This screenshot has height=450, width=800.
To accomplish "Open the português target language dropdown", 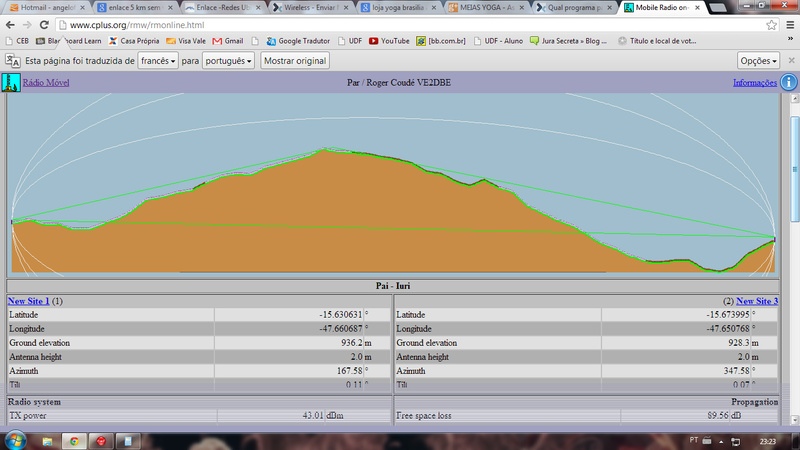I will click(228, 61).
